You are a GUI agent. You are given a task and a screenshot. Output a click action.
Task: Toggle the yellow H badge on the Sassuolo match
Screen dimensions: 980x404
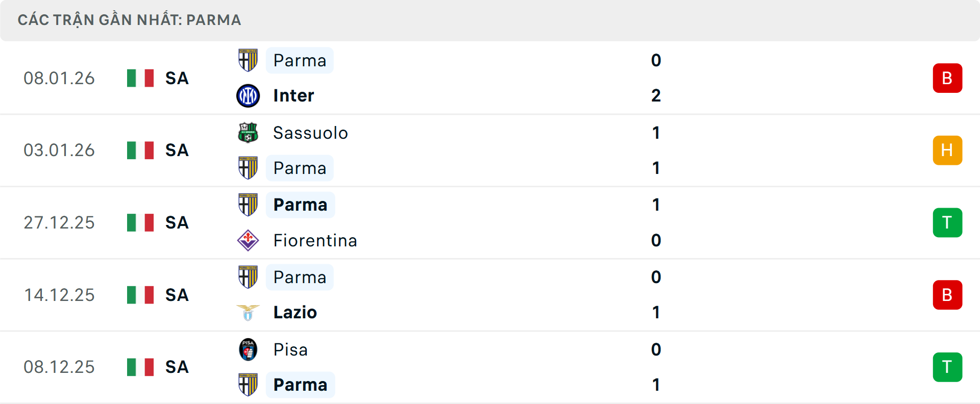(x=947, y=150)
